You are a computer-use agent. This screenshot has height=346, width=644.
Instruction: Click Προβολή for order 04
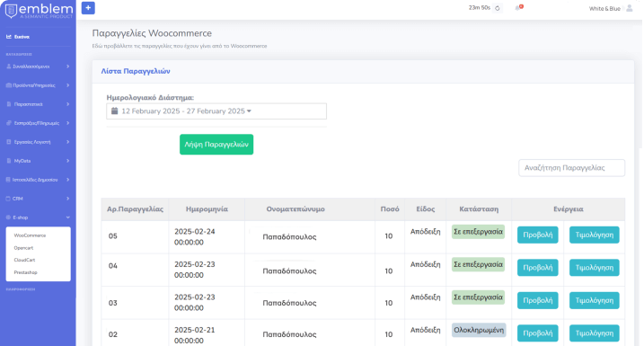point(538,268)
